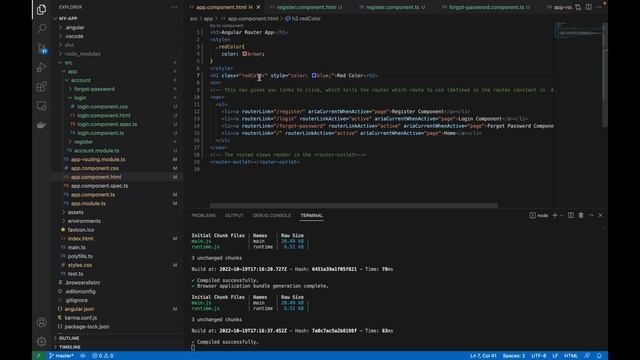Click the blue color swatch on line 7

pyautogui.click(x=314, y=75)
